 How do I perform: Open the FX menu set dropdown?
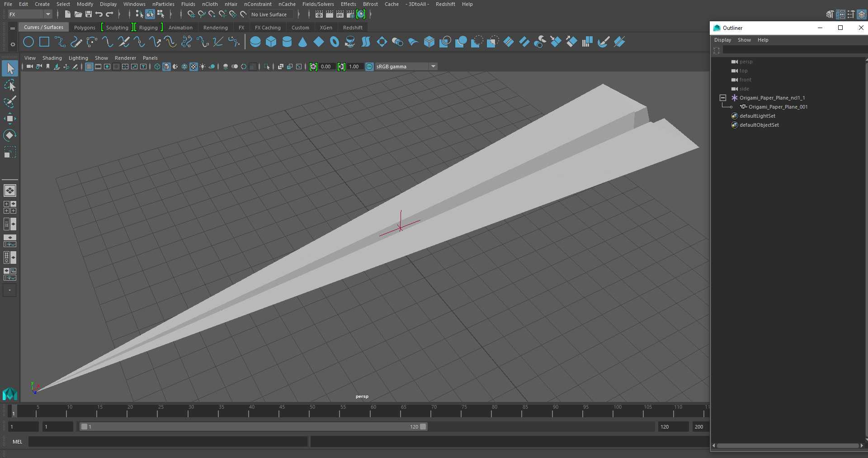[x=30, y=14]
